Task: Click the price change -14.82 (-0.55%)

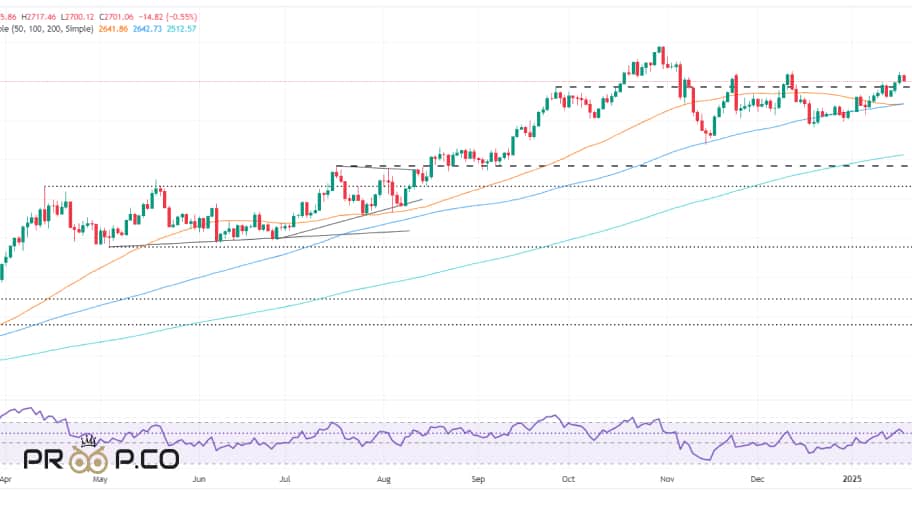Action: point(168,17)
